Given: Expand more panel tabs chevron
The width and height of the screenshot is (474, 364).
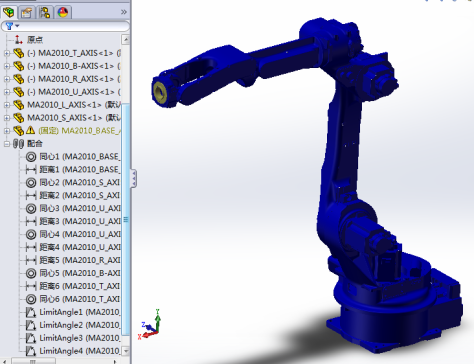Looking at the screenshot, I should coord(124,12).
